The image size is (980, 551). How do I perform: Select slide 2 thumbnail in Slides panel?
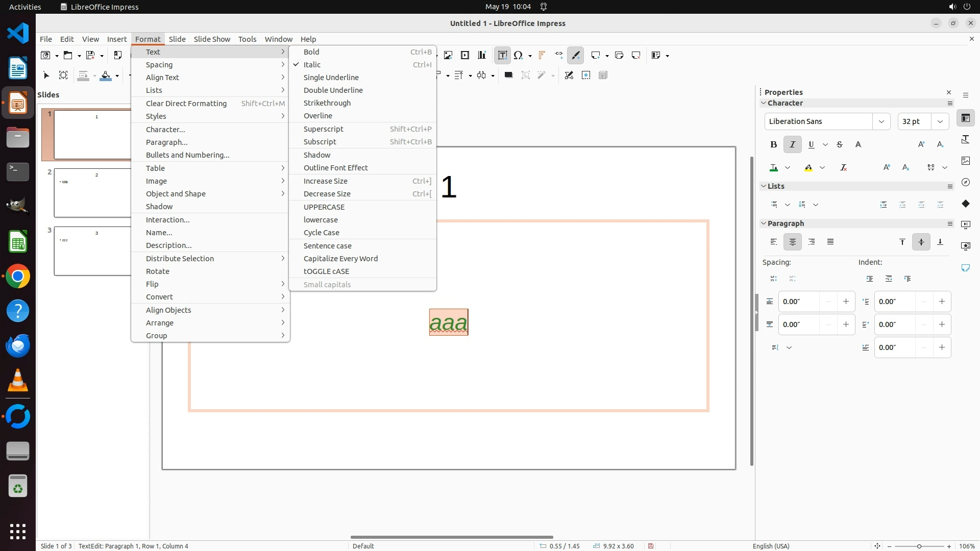tap(92, 193)
